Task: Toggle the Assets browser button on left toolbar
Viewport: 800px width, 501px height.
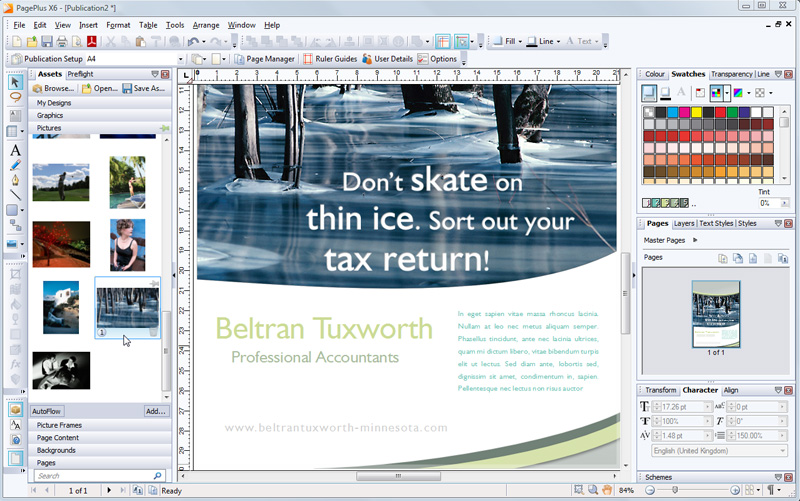Action: 15,410
